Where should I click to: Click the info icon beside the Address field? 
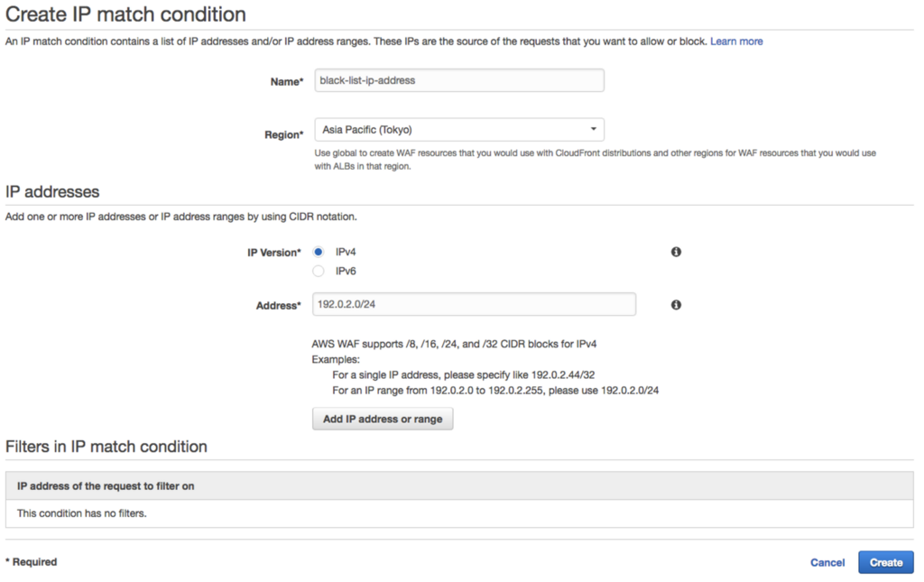click(676, 305)
